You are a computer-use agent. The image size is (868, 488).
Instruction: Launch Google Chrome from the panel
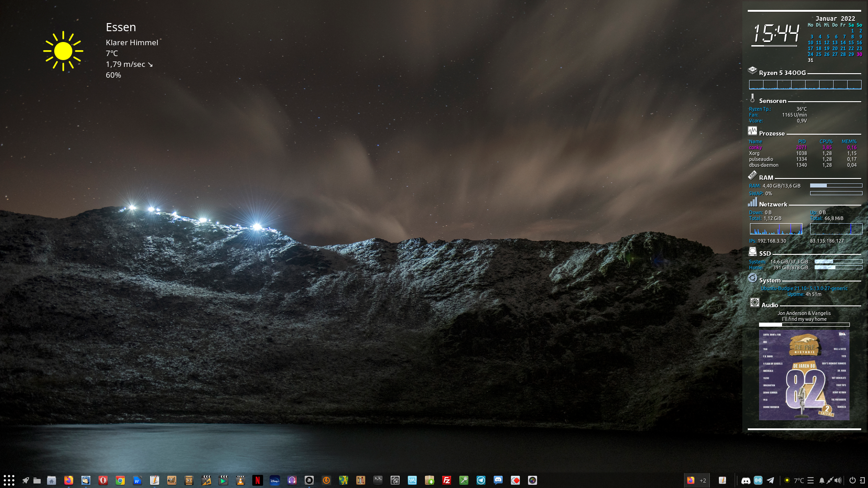coord(120,480)
